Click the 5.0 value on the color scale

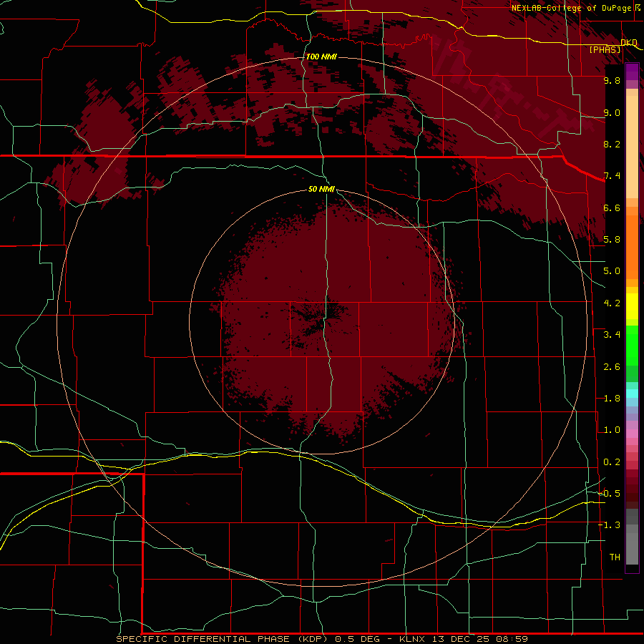click(612, 271)
